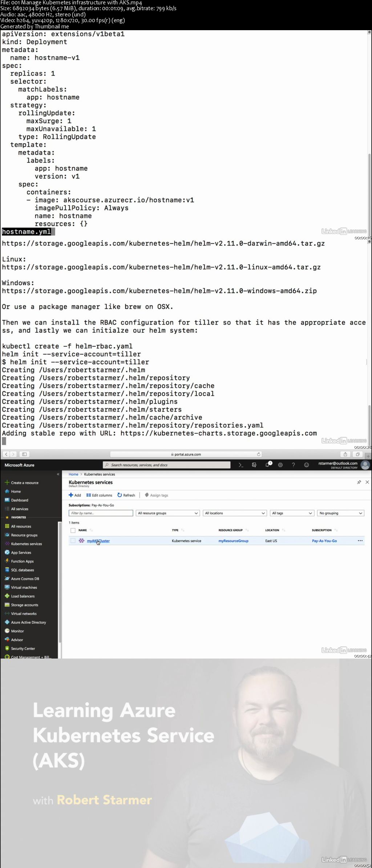Click the Safari share button
Screen dimensions: 372x868
pos(345,454)
